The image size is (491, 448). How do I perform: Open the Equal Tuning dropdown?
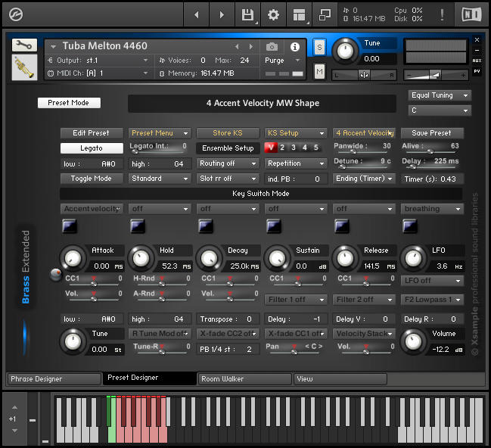point(440,96)
